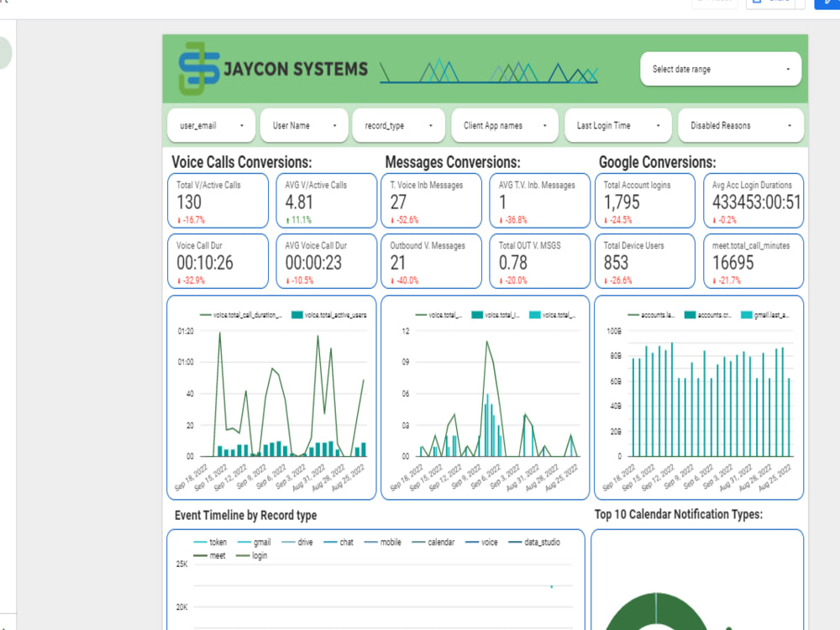Click the Voice Call Dur scorecard
The width and height of the screenshot is (840, 630).
point(218,261)
